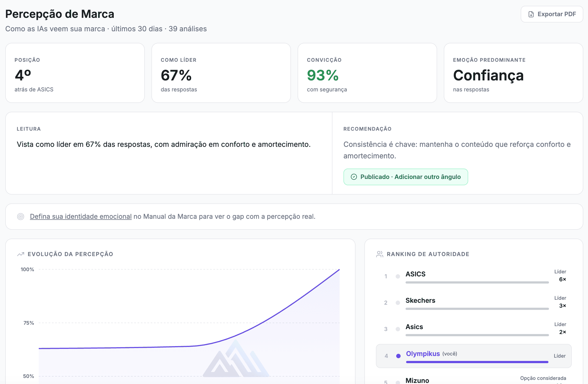Image resolution: width=588 pixels, height=384 pixels.
Task: Click the PDF download icon in Exportar PDF
Action: (x=531, y=14)
